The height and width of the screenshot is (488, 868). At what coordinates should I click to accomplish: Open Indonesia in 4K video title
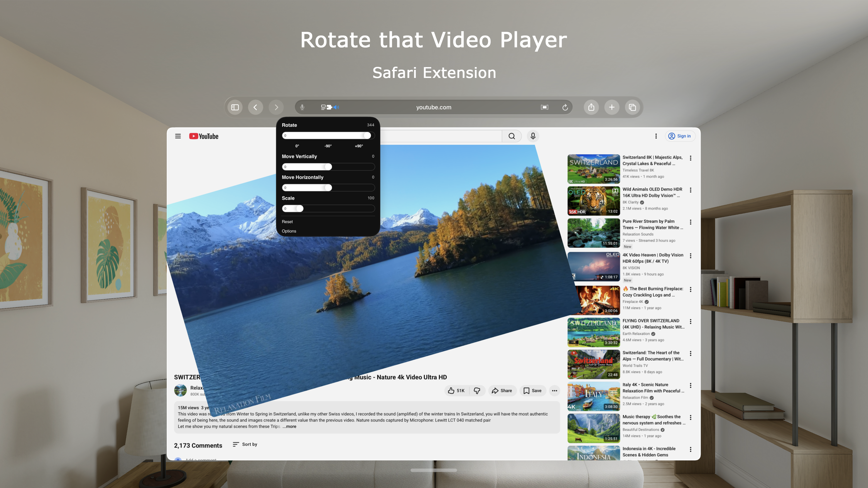pyautogui.click(x=649, y=452)
